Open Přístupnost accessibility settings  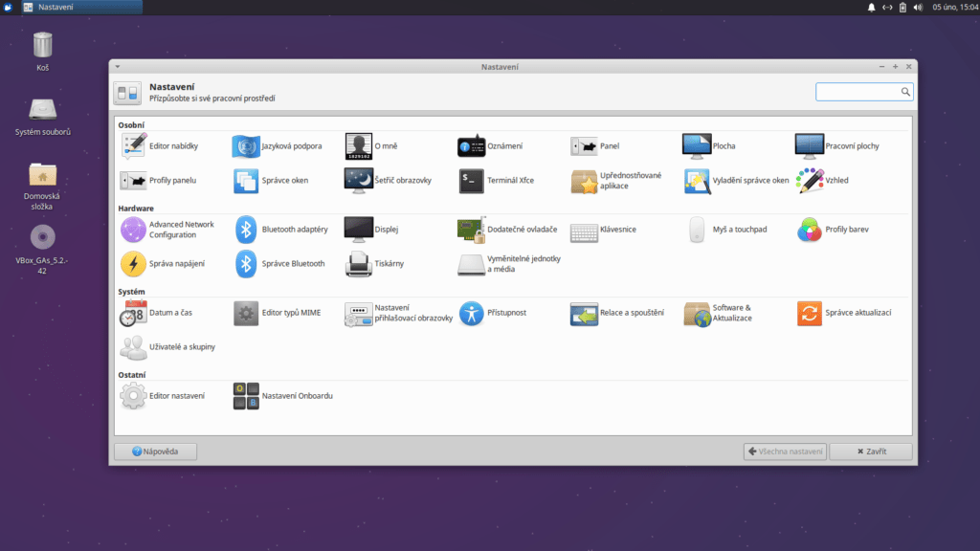click(x=492, y=313)
